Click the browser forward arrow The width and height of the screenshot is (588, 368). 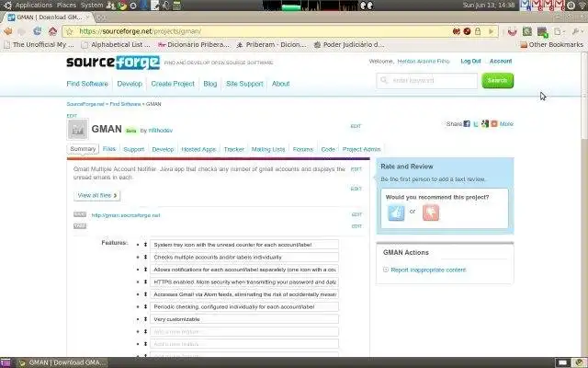[22, 31]
